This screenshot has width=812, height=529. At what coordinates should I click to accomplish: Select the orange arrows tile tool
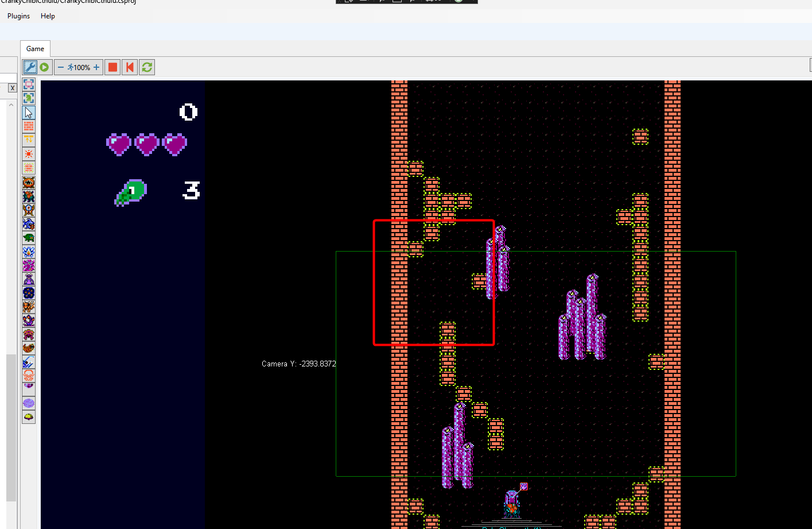(x=28, y=140)
